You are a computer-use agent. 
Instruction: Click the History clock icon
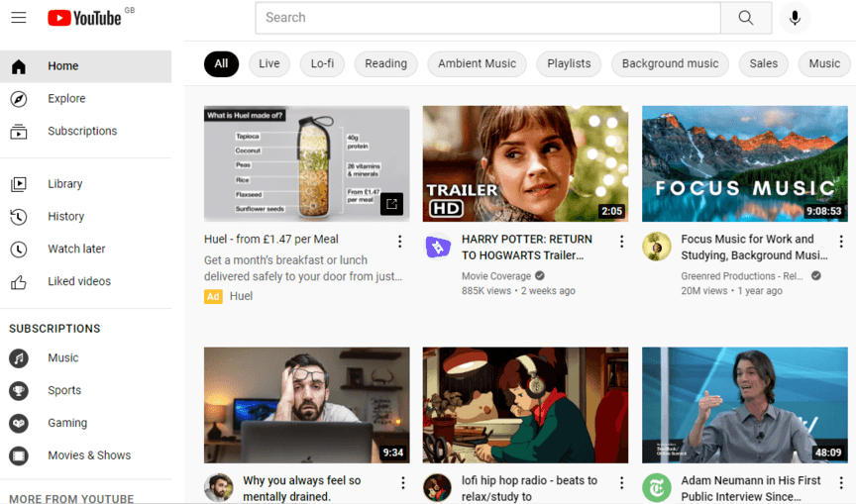click(19, 217)
